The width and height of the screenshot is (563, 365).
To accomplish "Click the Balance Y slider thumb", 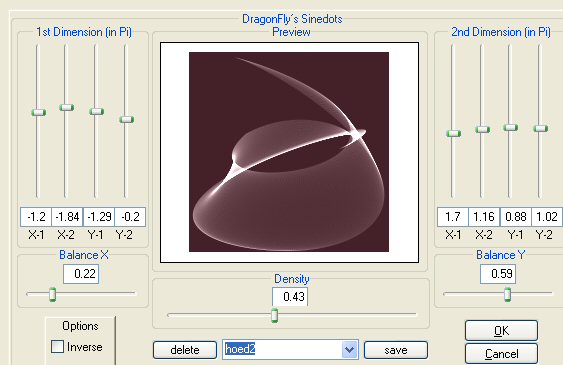I will click(507, 294).
